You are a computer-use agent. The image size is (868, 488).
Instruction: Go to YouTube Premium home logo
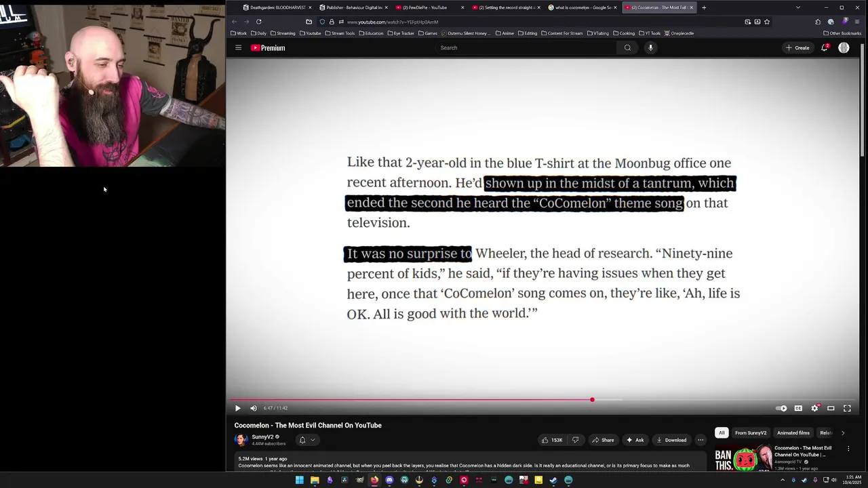(x=268, y=47)
